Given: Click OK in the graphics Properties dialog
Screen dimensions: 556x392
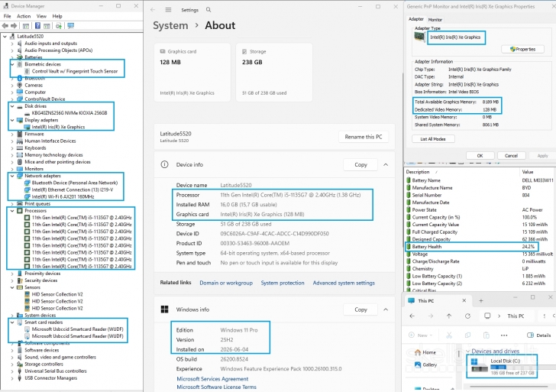Looking at the screenshot, I should click(480, 155).
